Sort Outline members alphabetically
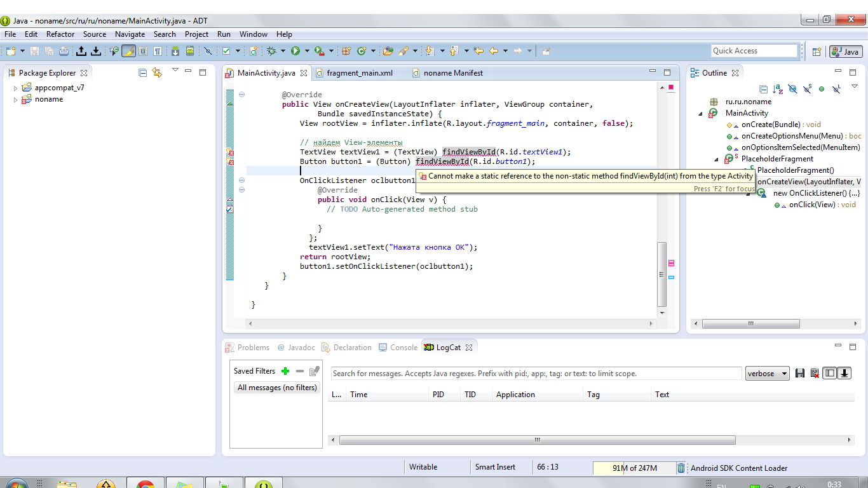The image size is (868, 488). point(778,89)
